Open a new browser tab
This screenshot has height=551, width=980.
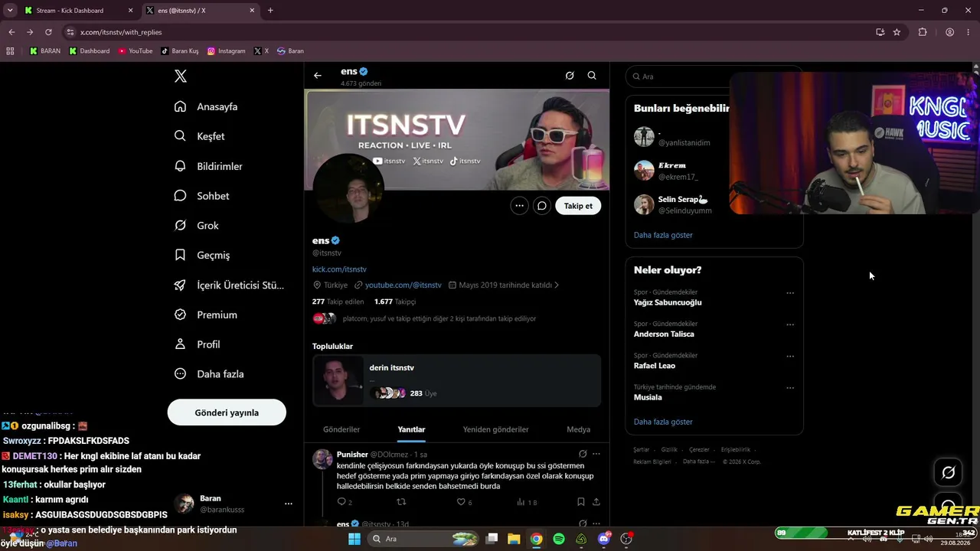pyautogui.click(x=270, y=11)
